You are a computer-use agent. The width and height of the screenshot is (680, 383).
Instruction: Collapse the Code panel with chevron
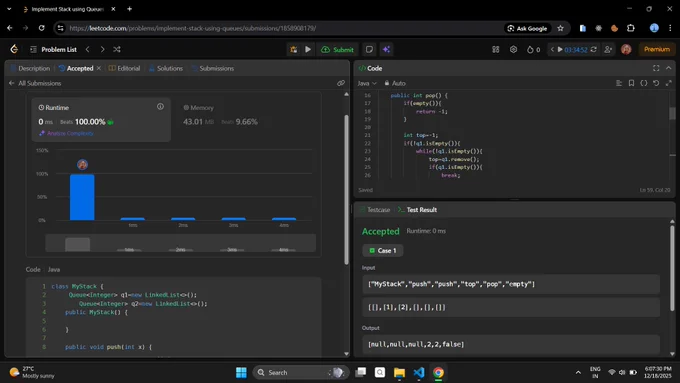[668, 68]
